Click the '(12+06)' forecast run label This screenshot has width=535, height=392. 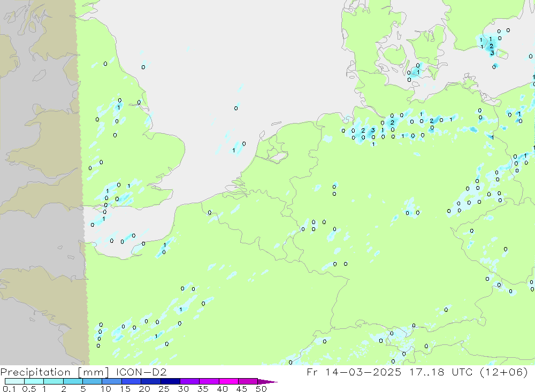point(503,372)
